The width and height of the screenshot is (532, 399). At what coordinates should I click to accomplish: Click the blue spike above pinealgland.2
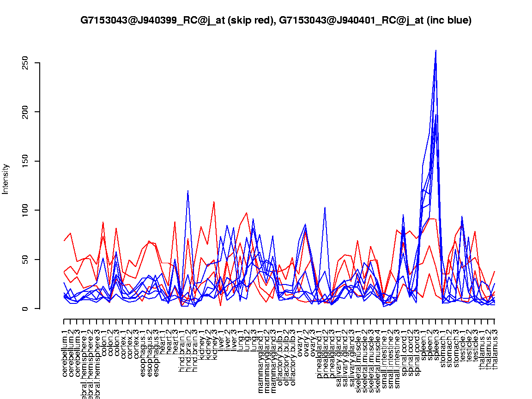tap(325, 207)
